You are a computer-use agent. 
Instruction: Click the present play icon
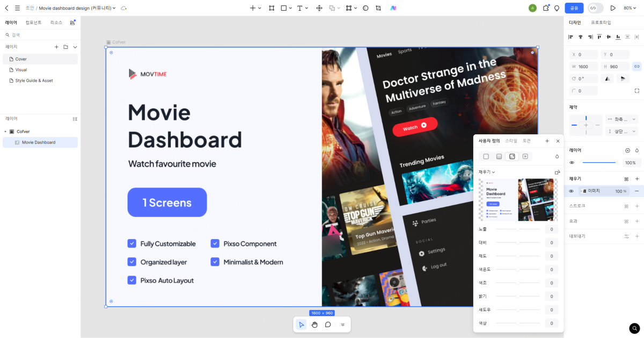click(613, 8)
